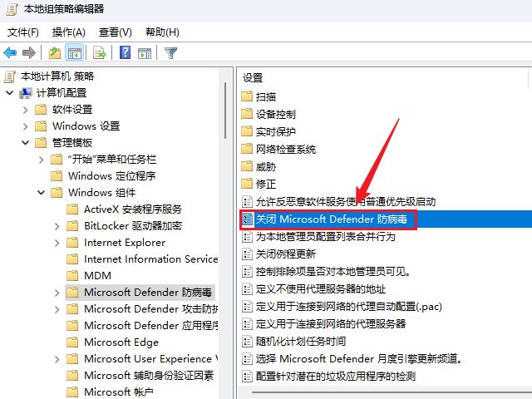Expand the Windows 设置 tree node

(26, 126)
